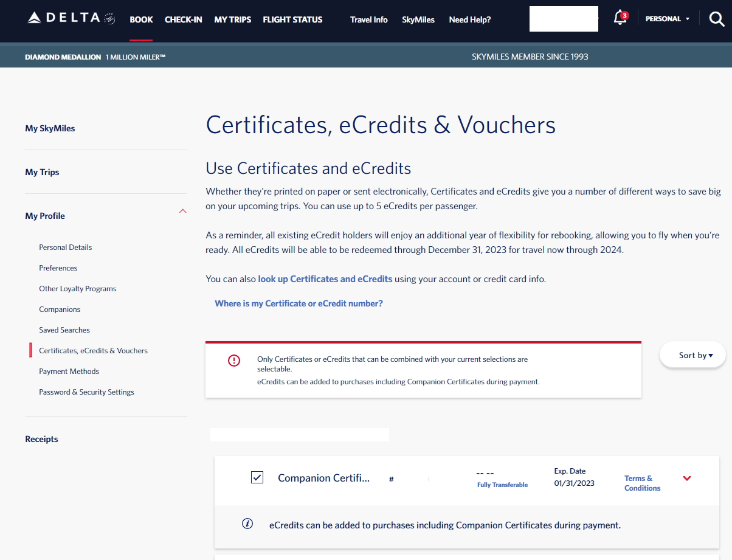Open Where is my Certificate number link
This screenshot has width=732, height=560.
[x=299, y=303]
